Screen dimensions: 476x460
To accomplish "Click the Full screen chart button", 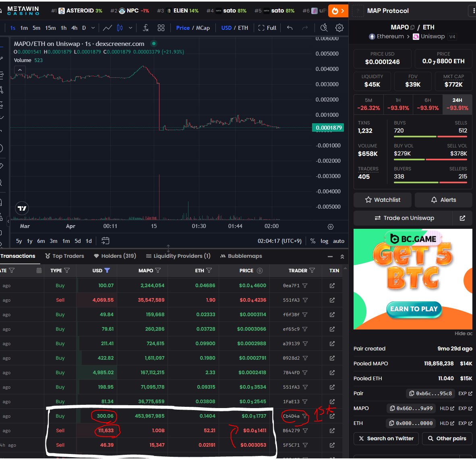I will 267,28.
